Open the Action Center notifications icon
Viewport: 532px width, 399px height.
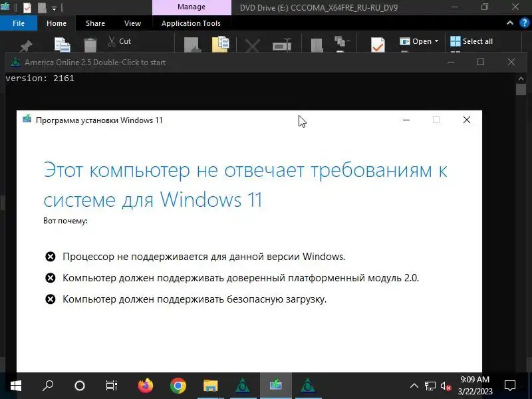[510, 386]
